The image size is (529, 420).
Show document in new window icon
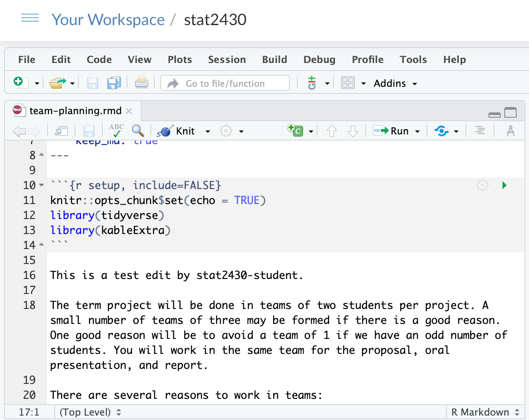click(x=62, y=131)
